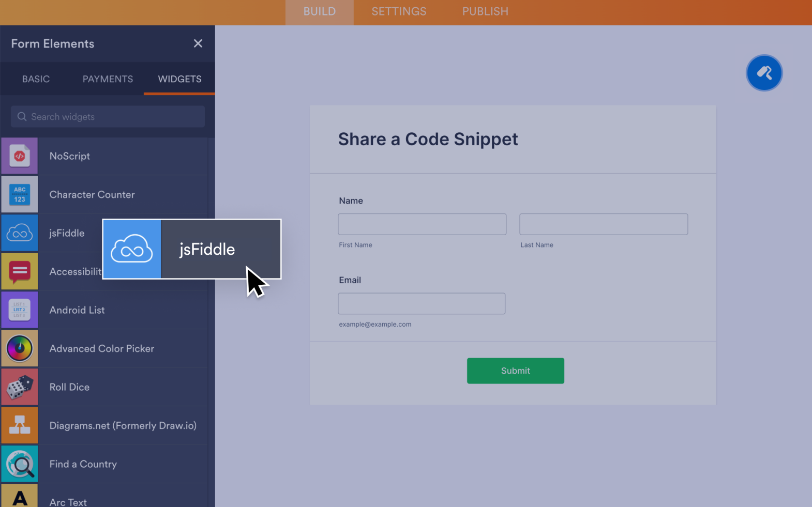
Task: Click the Accessibility widget label
Action: click(x=76, y=272)
